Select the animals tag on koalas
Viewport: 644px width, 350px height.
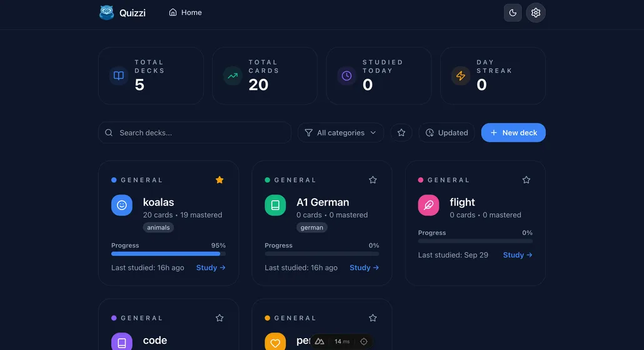point(159,227)
